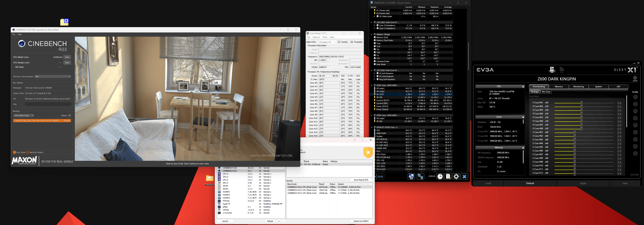Expand OC Ratio Limits in HWiNFO

coord(374,17)
